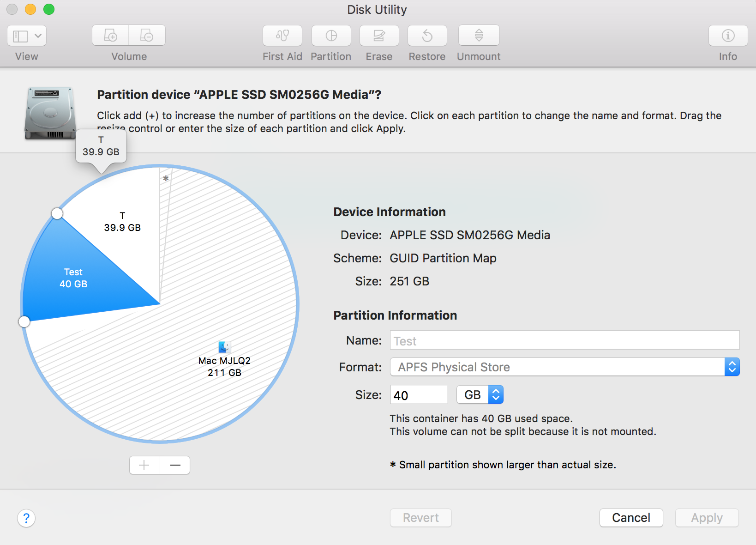Click the small asterisk partition slice
The width and height of the screenshot is (756, 545).
coord(166,178)
